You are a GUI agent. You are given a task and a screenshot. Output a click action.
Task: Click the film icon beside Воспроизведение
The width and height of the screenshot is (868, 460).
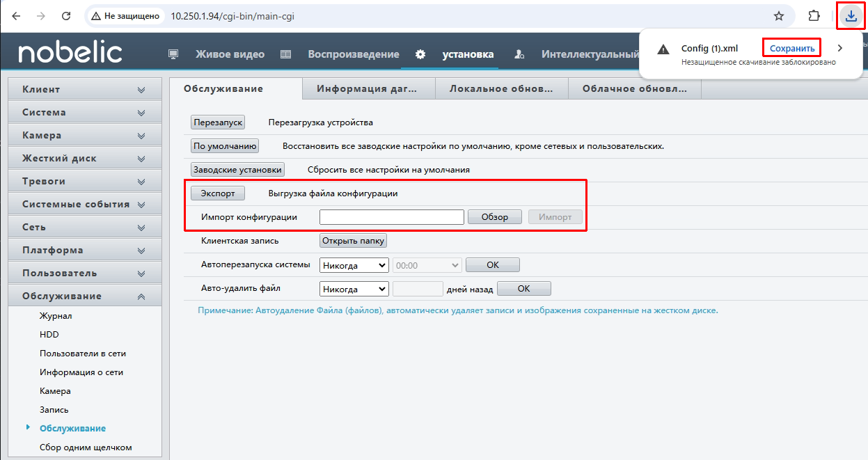[x=285, y=54]
